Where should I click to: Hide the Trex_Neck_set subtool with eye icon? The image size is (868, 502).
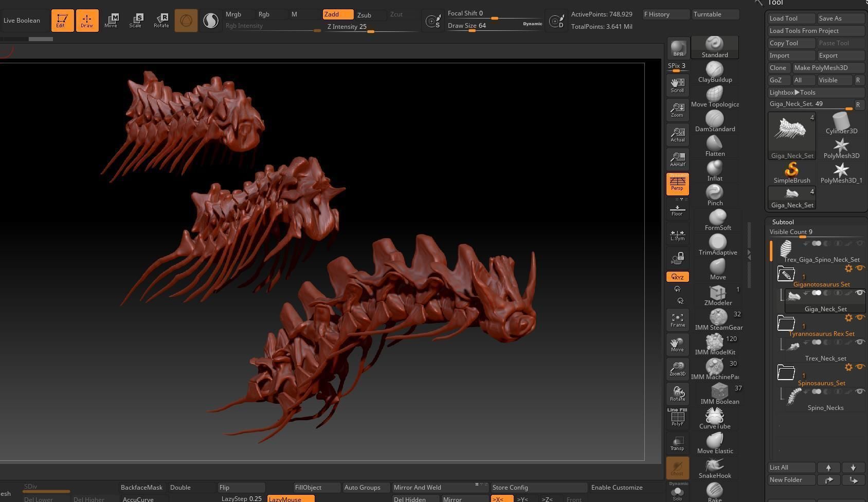pyautogui.click(x=859, y=342)
